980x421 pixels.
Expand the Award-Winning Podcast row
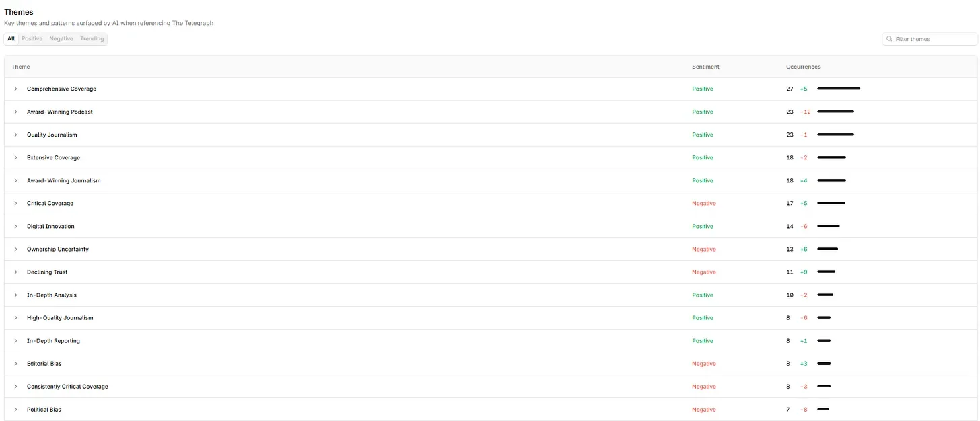click(x=16, y=112)
